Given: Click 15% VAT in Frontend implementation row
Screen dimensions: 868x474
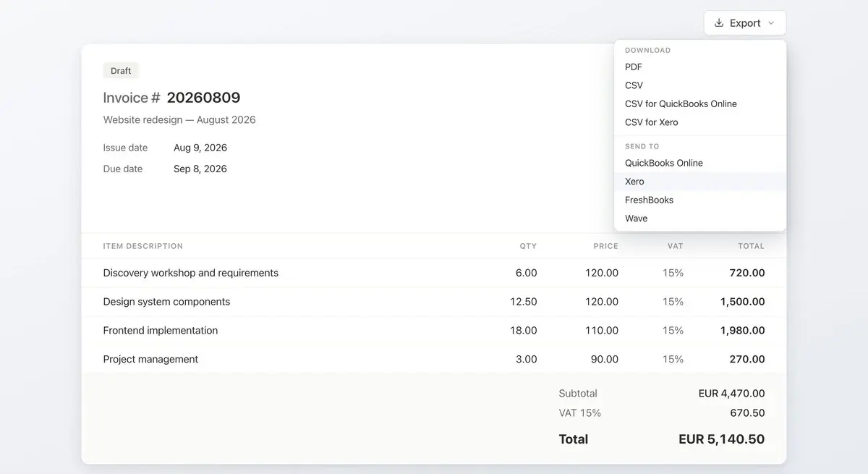Looking at the screenshot, I should (x=673, y=331).
